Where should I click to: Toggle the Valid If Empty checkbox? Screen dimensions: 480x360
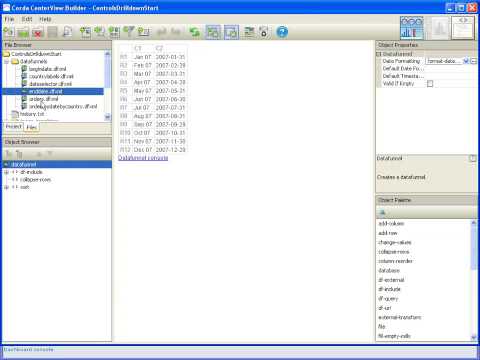click(x=430, y=84)
